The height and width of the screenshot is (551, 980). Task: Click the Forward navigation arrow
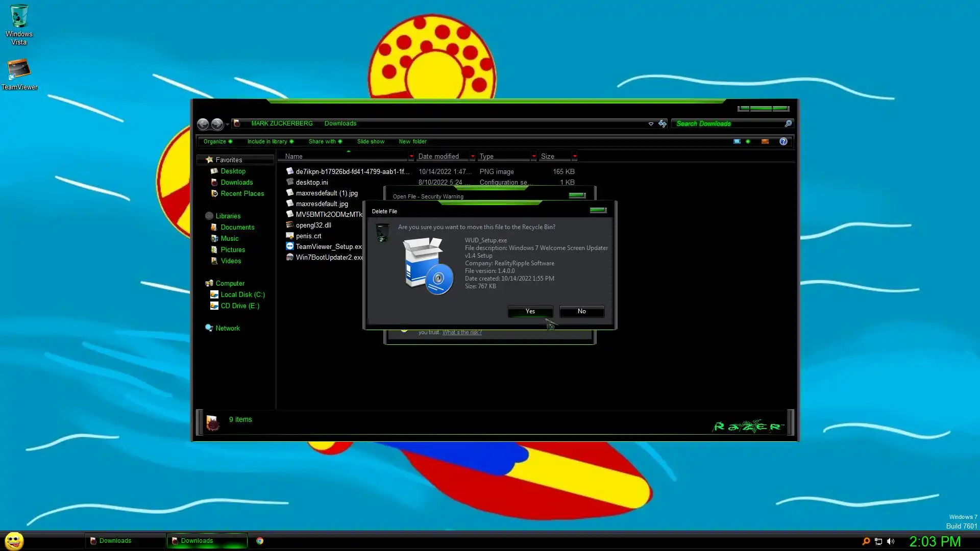(217, 123)
